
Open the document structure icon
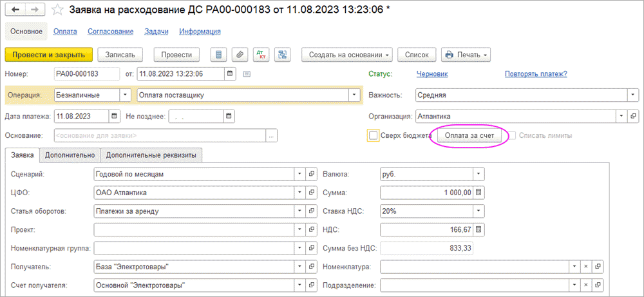pos(282,55)
